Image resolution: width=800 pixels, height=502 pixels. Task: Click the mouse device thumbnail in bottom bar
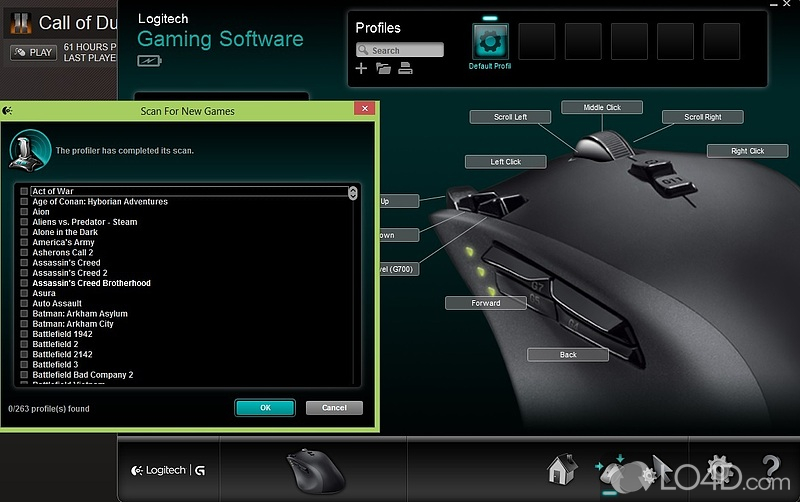point(314,470)
